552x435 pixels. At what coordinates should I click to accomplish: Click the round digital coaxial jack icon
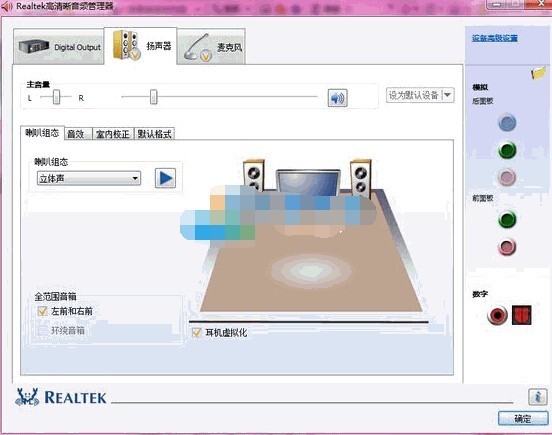coord(497,315)
